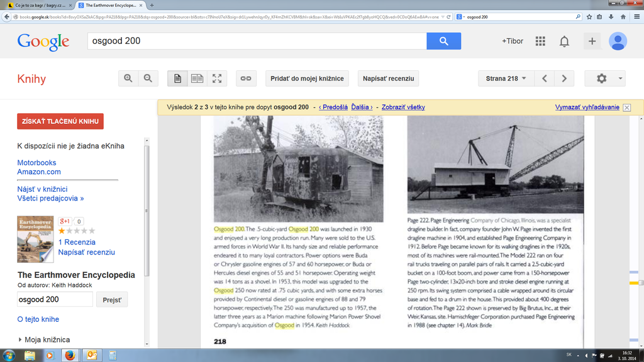644x362 pixels.
Task: Click the blue Google search button
Action: tap(443, 41)
